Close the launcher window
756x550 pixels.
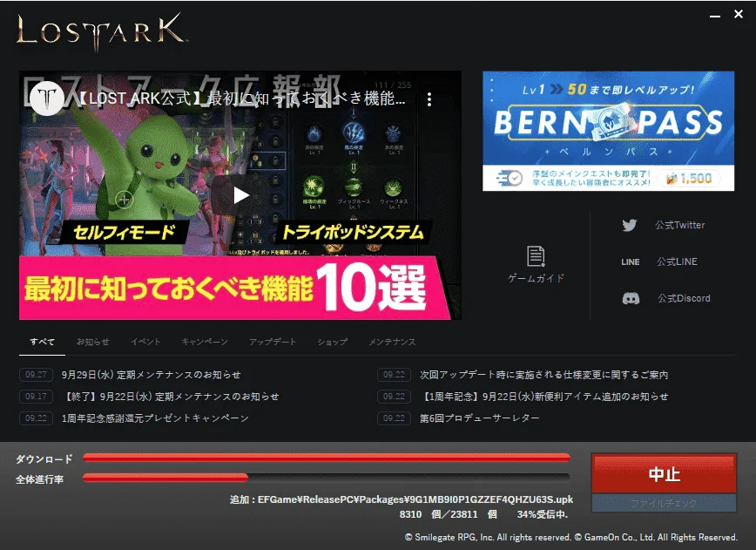pyautogui.click(x=739, y=15)
